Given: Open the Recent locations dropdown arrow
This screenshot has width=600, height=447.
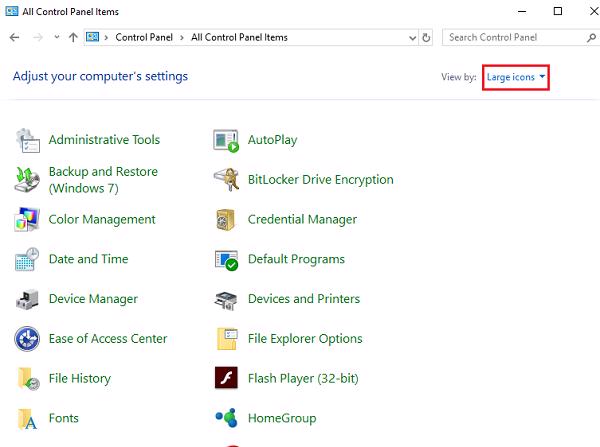Looking at the screenshot, I should [57, 37].
